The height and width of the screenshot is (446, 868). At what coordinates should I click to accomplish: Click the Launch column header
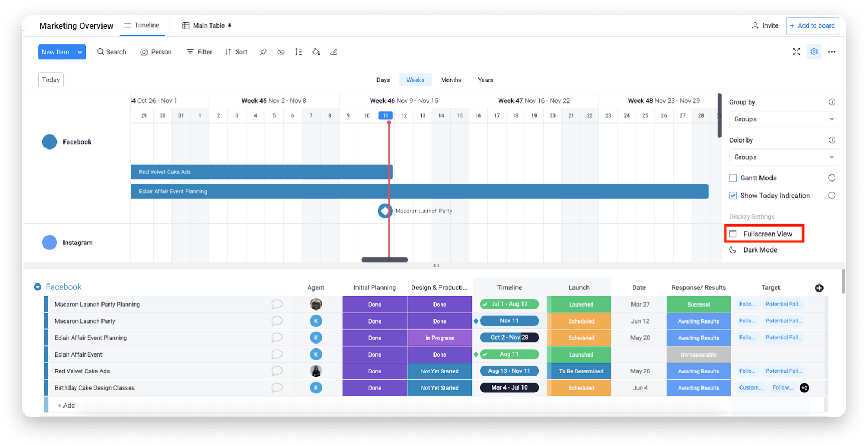coord(579,288)
